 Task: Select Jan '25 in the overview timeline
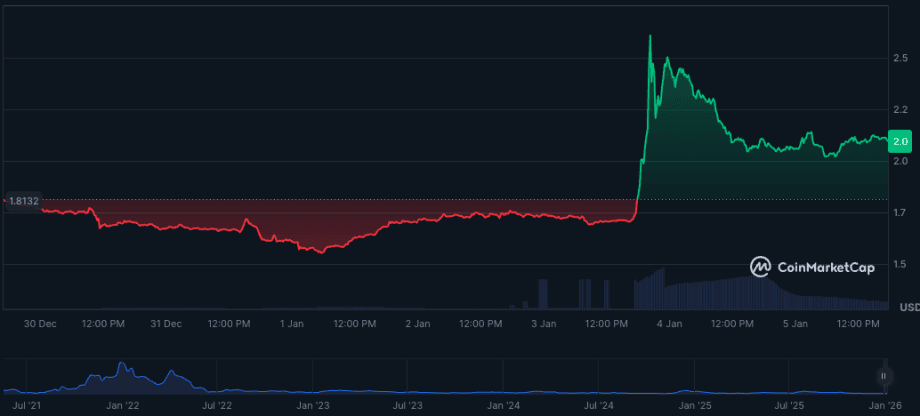(x=694, y=406)
